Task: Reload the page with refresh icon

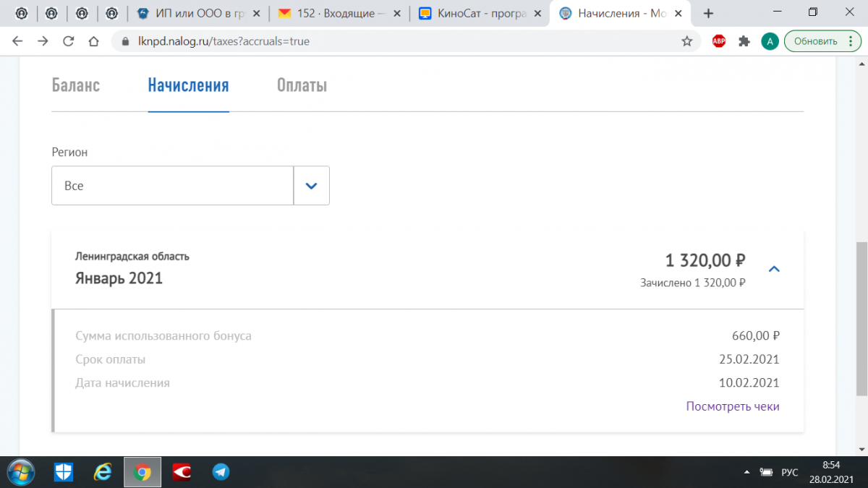Action: pyautogui.click(x=68, y=41)
